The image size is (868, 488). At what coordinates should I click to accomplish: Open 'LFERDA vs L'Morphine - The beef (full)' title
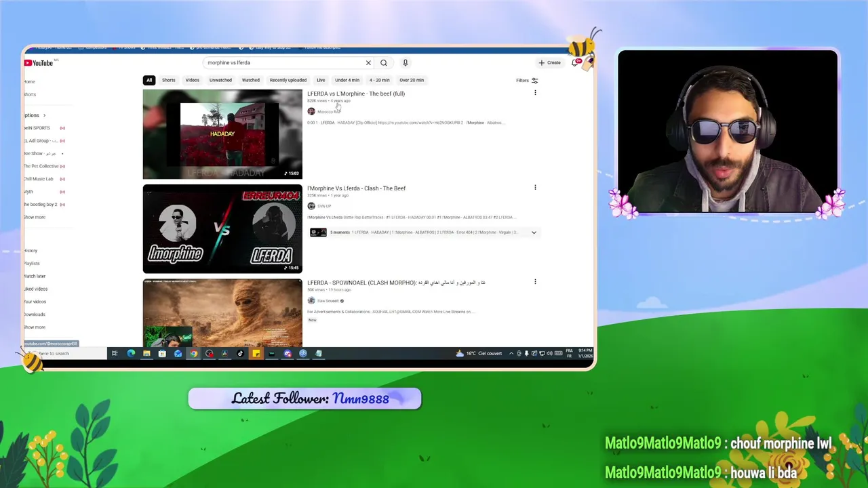(356, 94)
